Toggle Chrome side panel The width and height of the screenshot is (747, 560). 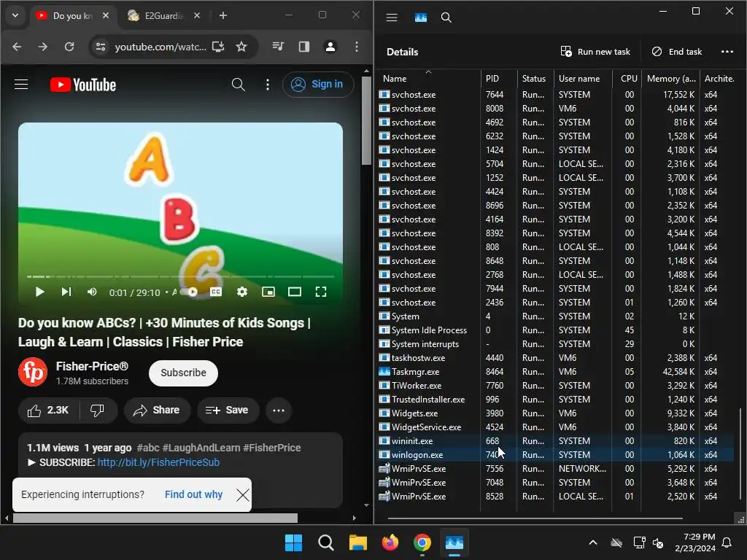click(304, 47)
